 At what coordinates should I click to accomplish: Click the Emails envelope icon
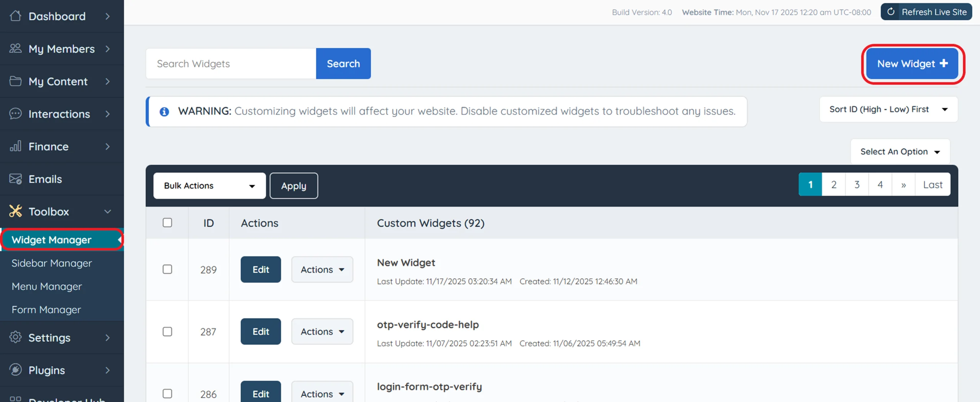[x=15, y=179]
